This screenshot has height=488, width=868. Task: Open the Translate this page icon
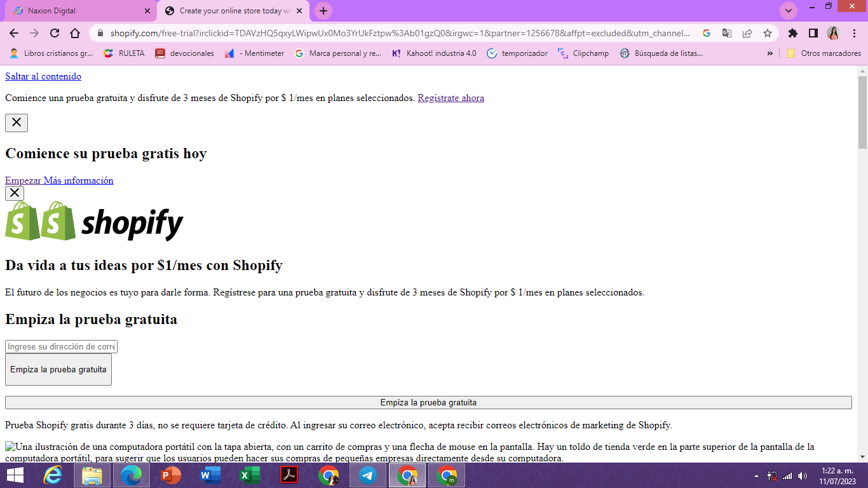click(727, 33)
